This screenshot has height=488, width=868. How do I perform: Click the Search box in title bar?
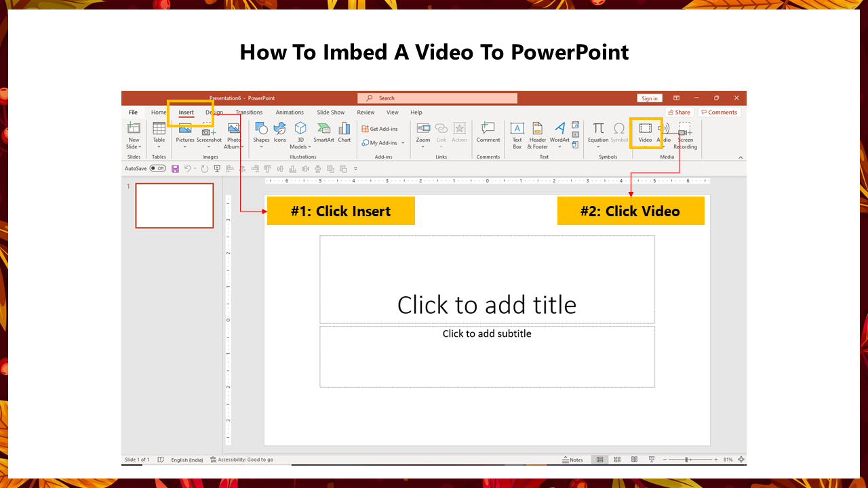437,98
